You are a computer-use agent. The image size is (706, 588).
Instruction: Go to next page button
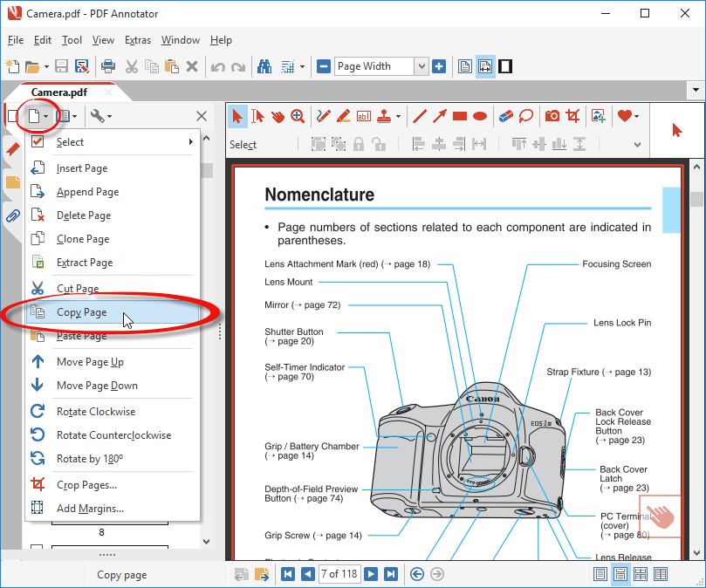coord(371,574)
